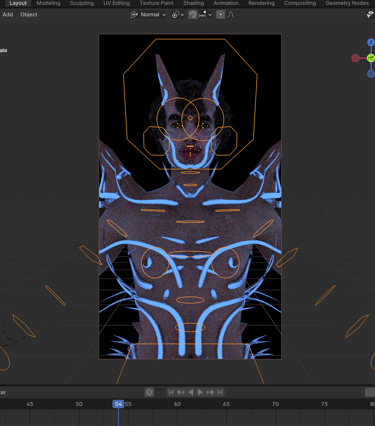Open the snap settings dropdown

point(205,15)
